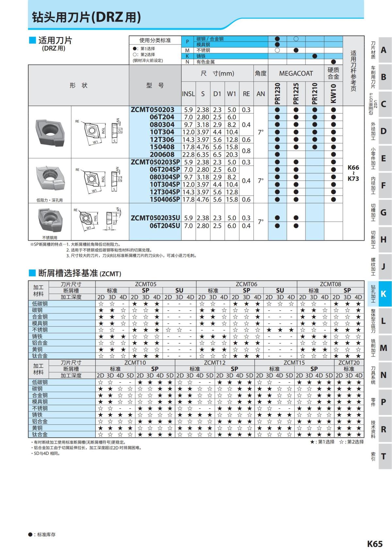The image size is (392, 555).
Task: Open section tab A 刀片材质
Action: pos(380,50)
